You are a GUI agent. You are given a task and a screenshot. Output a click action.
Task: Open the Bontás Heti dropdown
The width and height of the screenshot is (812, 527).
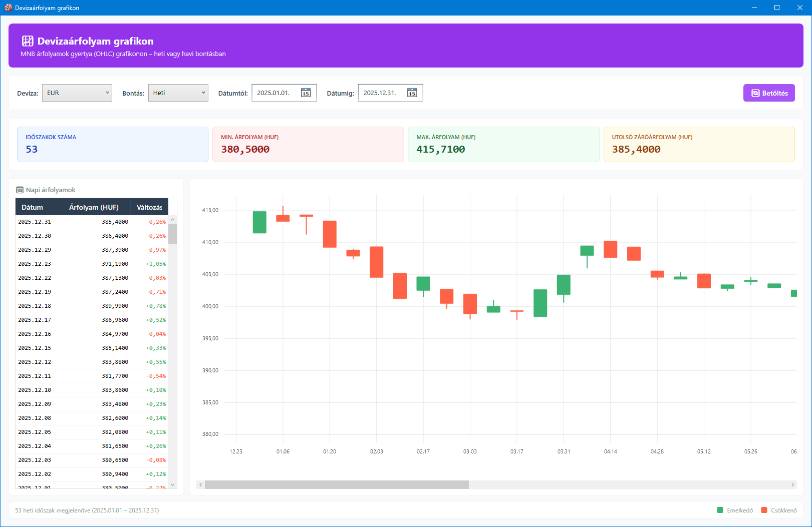178,93
